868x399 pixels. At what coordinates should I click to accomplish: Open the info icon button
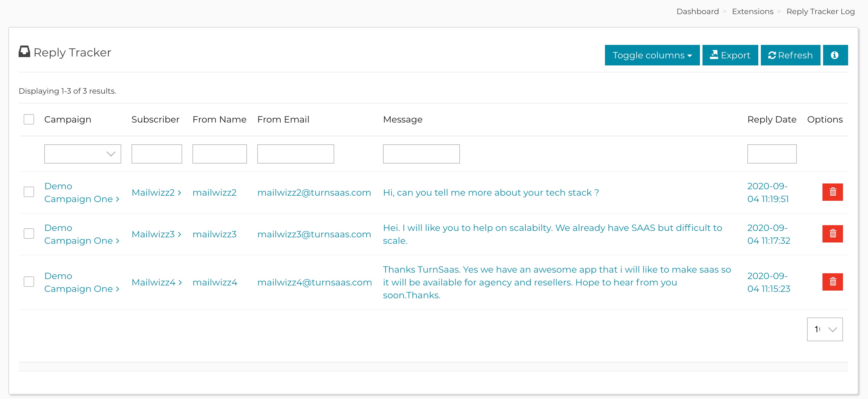835,55
